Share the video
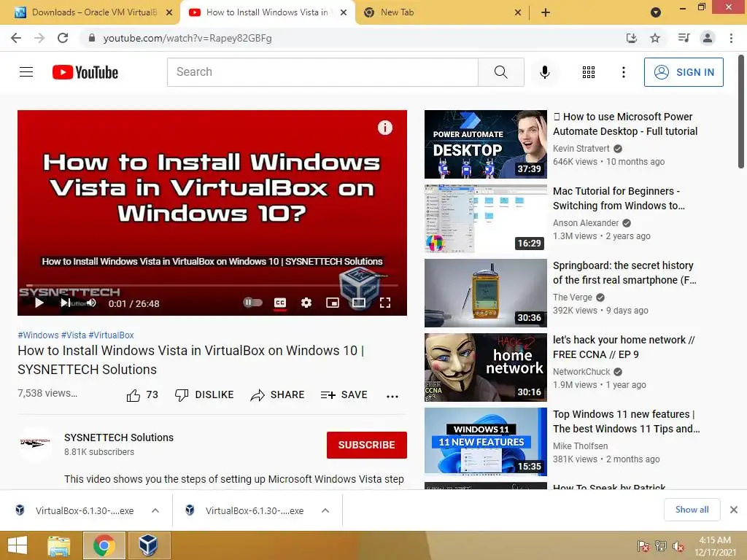The width and height of the screenshot is (747, 560). (277, 394)
